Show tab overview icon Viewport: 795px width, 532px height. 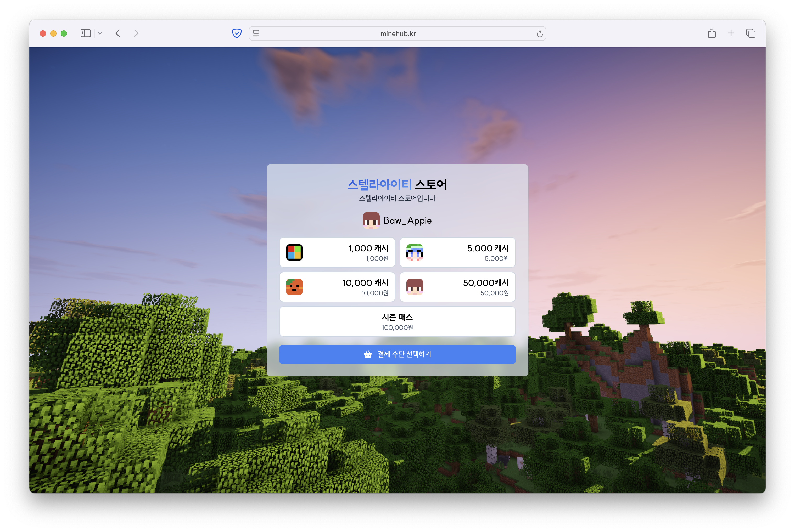click(x=751, y=33)
